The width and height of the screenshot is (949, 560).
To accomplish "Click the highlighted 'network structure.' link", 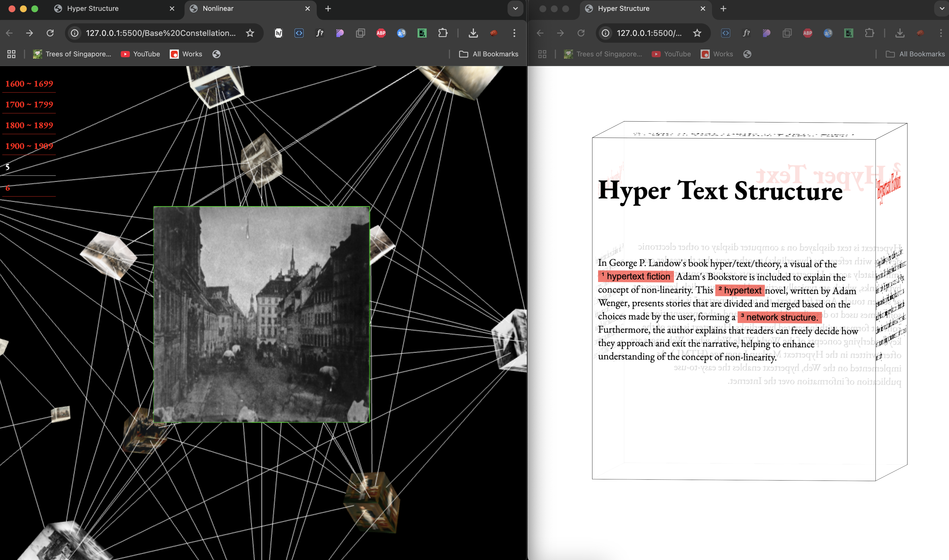I will tap(780, 317).
